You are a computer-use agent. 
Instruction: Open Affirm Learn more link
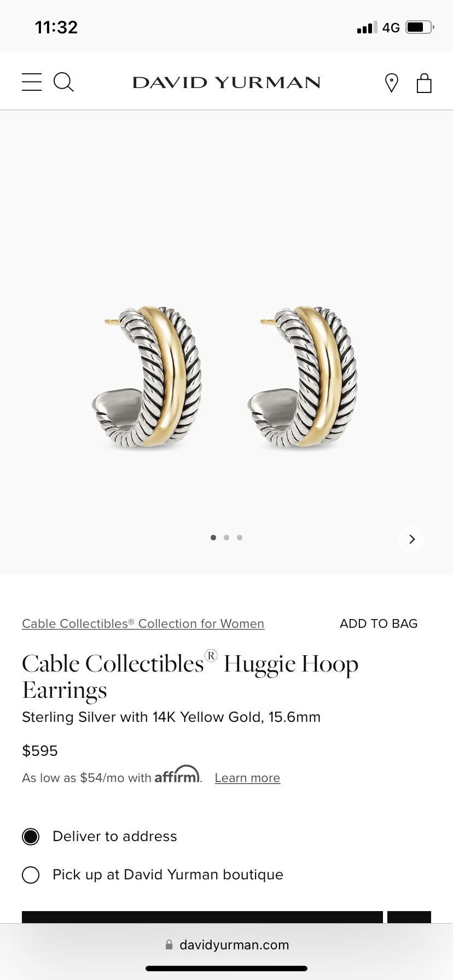[247, 778]
